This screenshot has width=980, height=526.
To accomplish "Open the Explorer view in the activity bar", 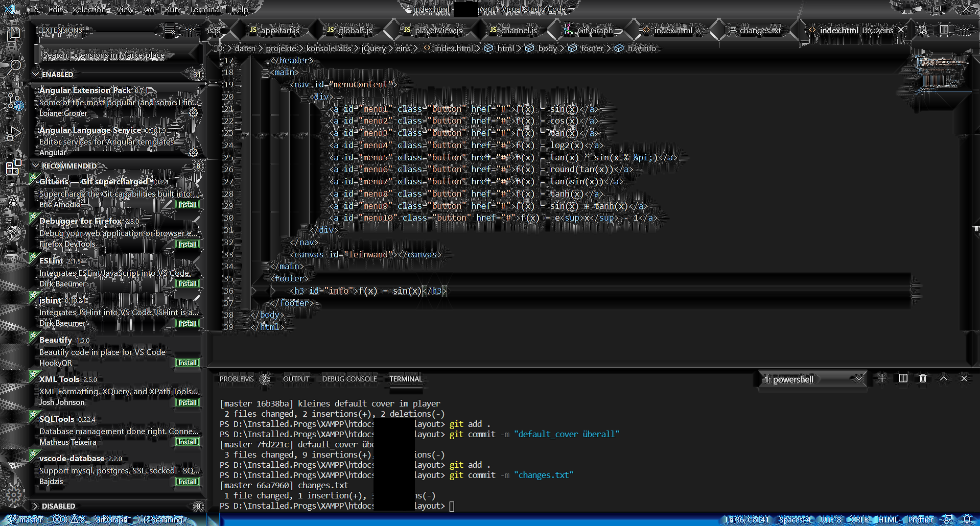I will (14, 34).
